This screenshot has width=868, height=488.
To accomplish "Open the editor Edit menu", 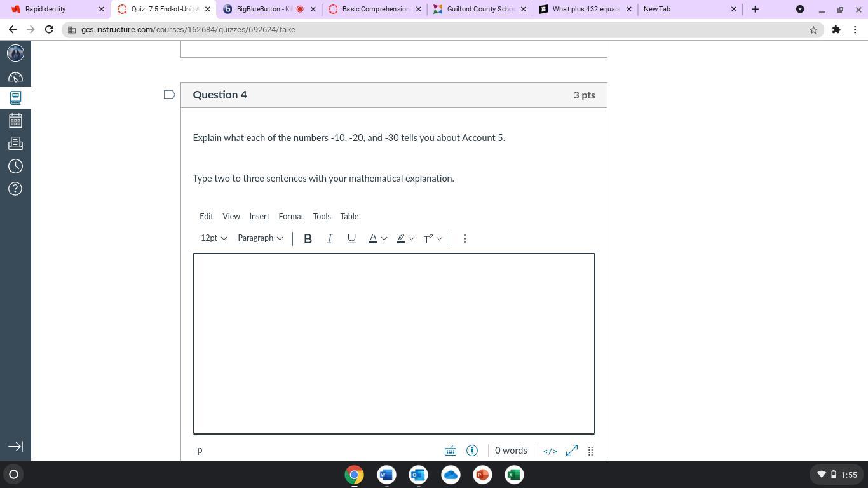I will [x=207, y=216].
